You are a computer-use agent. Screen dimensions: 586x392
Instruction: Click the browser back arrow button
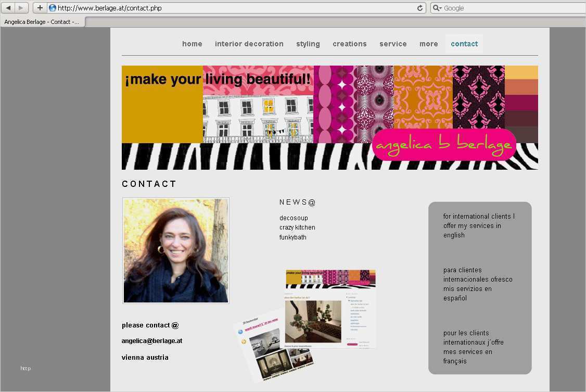[x=8, y=8]
